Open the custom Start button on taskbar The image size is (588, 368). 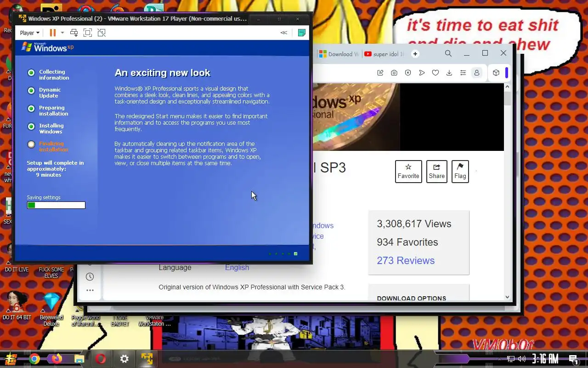pyautogui.click(x=11, y=359)
